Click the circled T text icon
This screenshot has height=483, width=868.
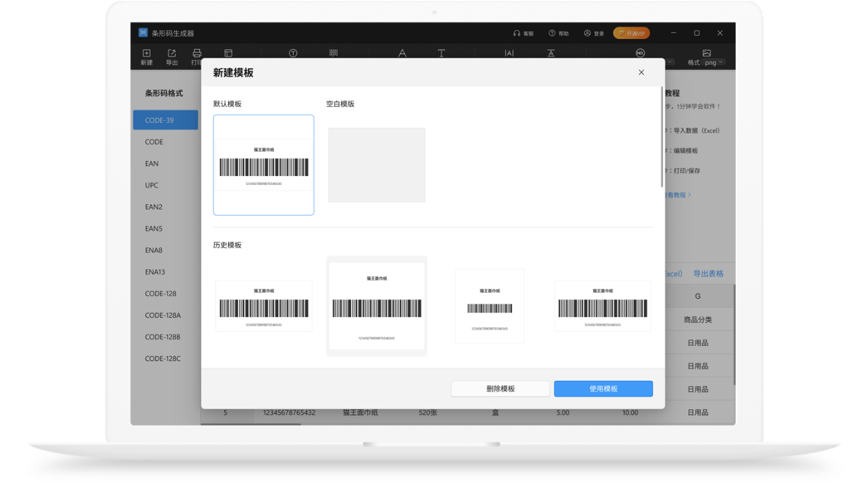tap(293, 53)
